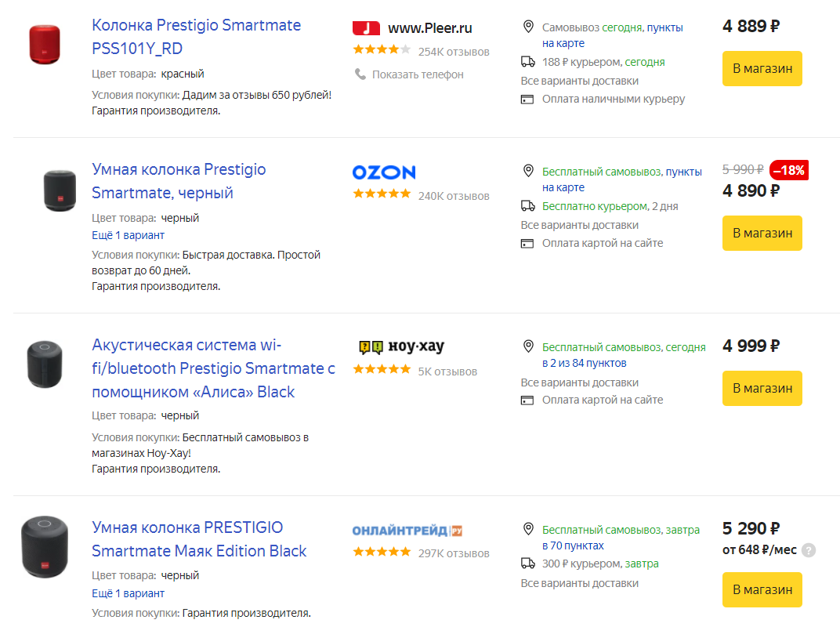Go to shop for the 4 999 ₽ offer
Image resolution: width=840 pixels, height=627 pixels.
tap(762, 388)
